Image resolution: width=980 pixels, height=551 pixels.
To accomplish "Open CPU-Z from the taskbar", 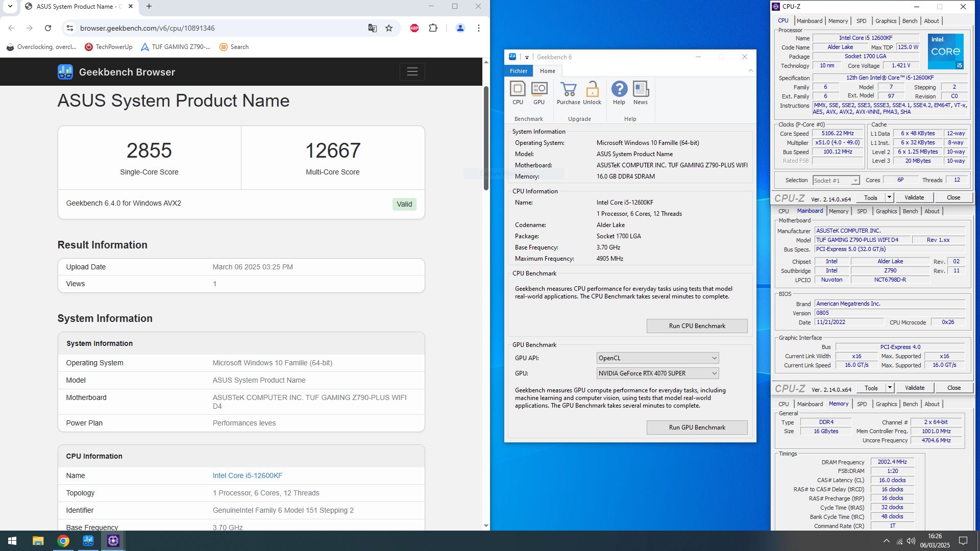I will point(113,541).
